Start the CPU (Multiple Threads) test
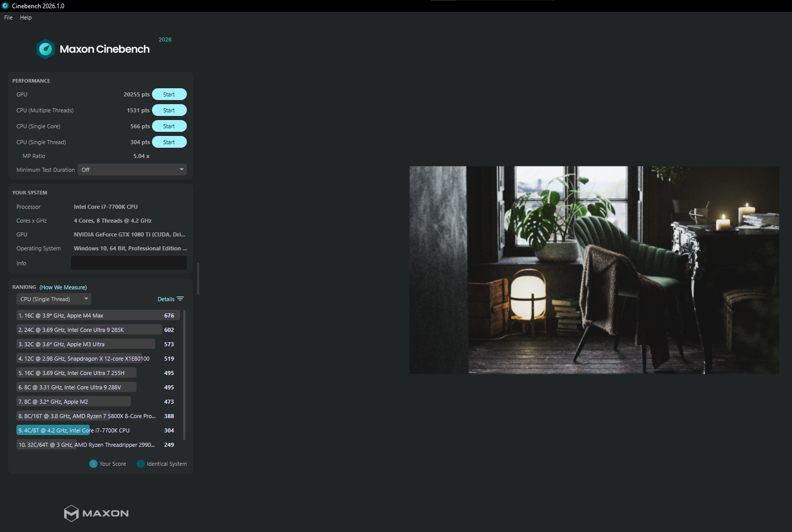792x532 pixels. click(169, 110)
